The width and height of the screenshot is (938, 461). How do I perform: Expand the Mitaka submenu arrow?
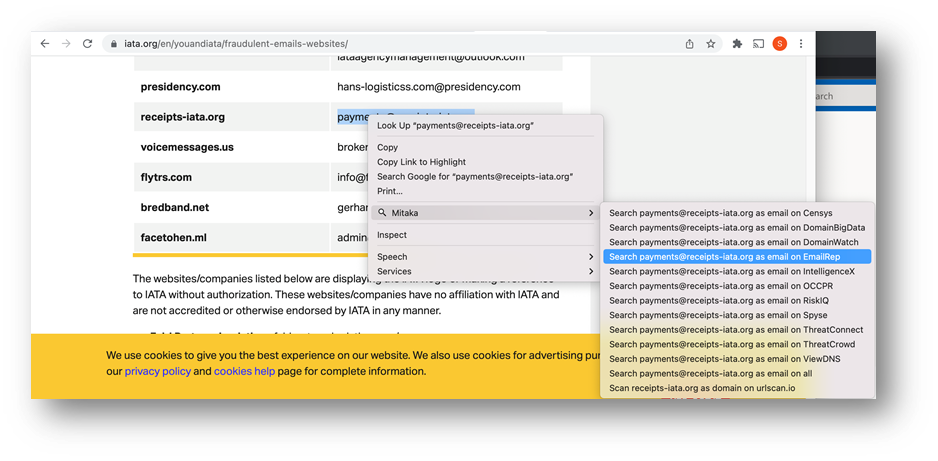(590, 213)
